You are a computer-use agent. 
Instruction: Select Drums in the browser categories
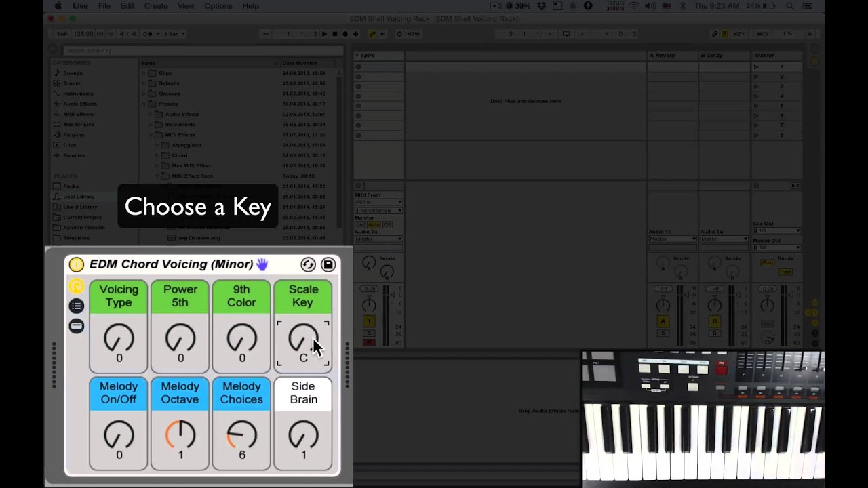(x=71, y=83)
